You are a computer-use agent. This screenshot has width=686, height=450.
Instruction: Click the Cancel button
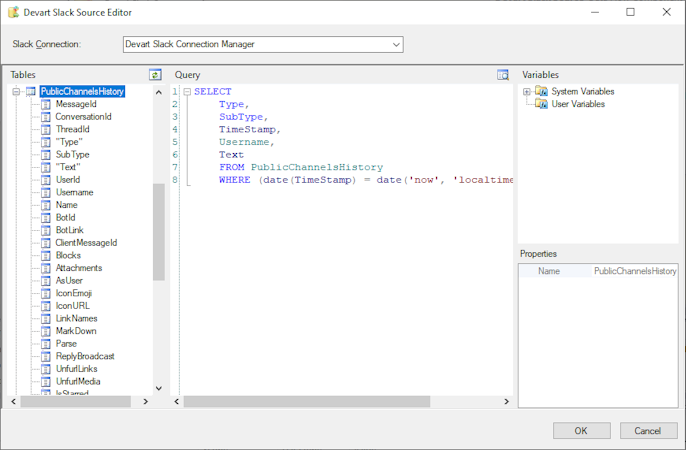tap(648, 431)
